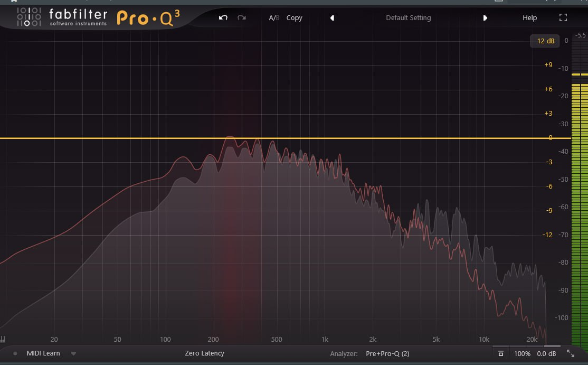Screen dimensions: 588x365
Task: Enable MIDI Learn
Action: pyautogui.click(x=43, y=353)
